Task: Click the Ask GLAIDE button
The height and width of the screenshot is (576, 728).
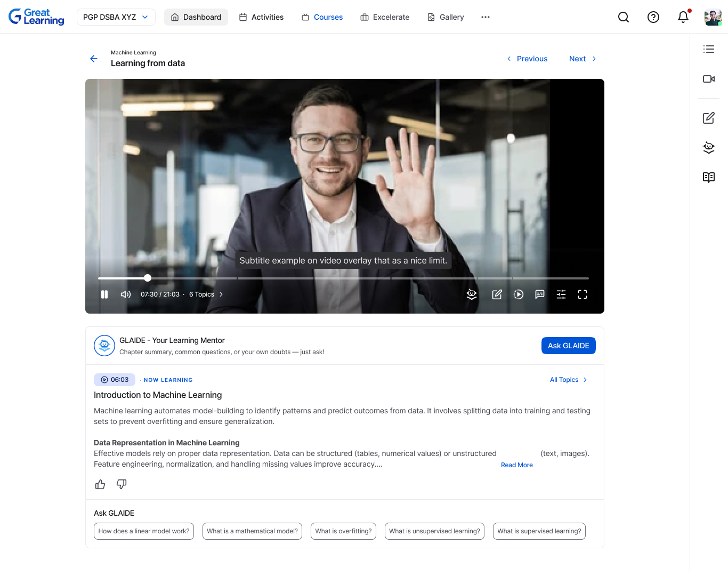Action: coord(568,346)
